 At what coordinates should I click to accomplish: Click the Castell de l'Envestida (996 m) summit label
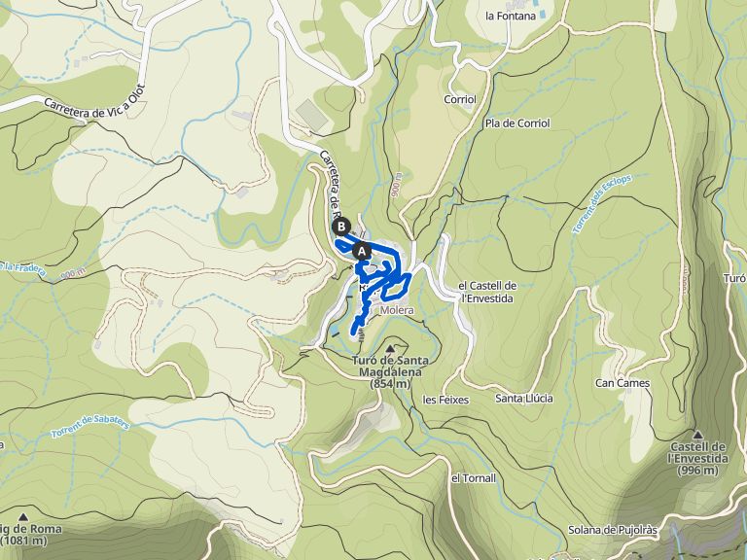[699, 459]
